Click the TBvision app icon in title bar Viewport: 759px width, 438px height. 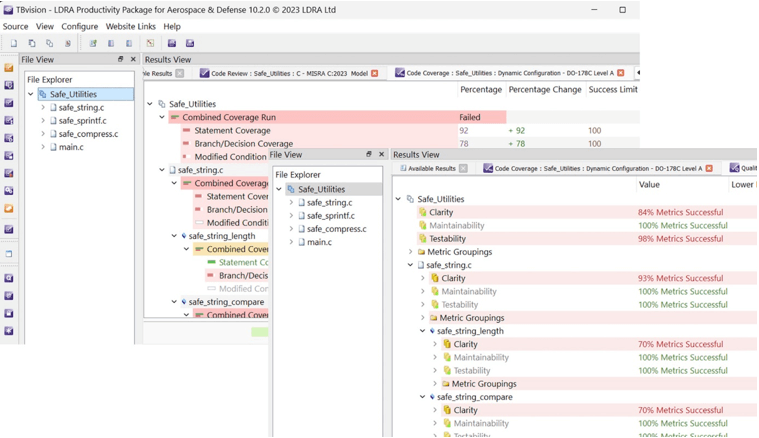pos(8,10)
